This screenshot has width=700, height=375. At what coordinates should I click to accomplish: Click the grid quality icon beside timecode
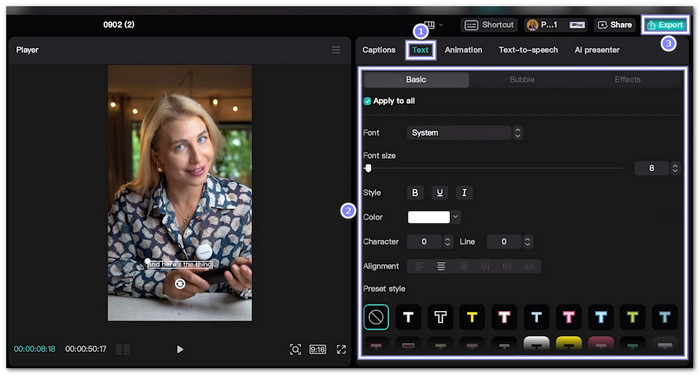pyautogui.click(x=123, y=349)
